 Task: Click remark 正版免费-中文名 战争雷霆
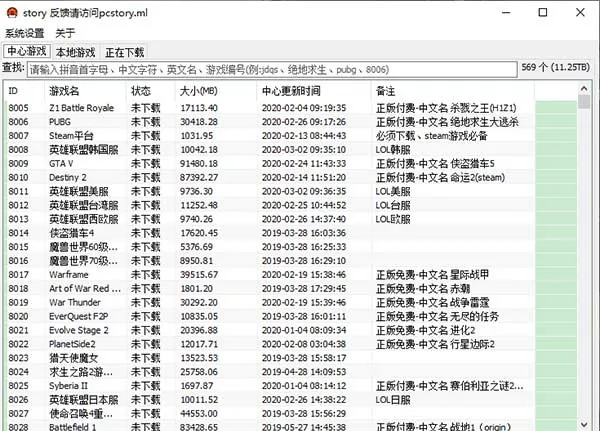432,303
